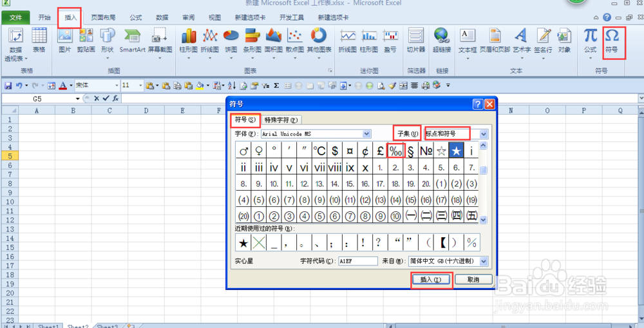Image resolution: width=644 pixels, height=328 pixels.
Task: Select the № numero symbol
Action: (x=426, y=151)
